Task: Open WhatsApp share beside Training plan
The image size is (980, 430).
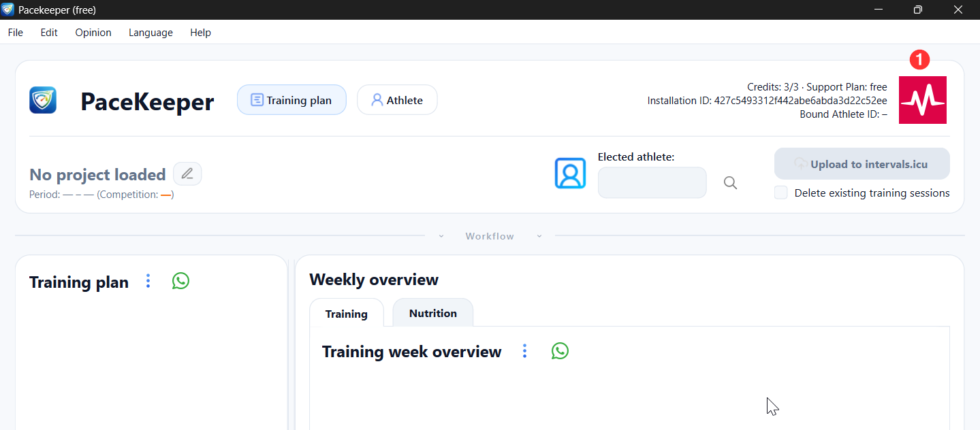Action: tap(180, 281)
